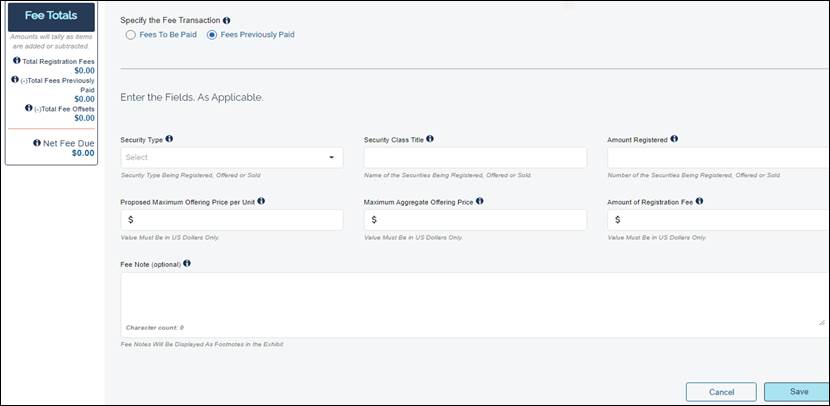The image size is (830, 406).
Task: Click the Amount Registered input field
Action: 717,158
